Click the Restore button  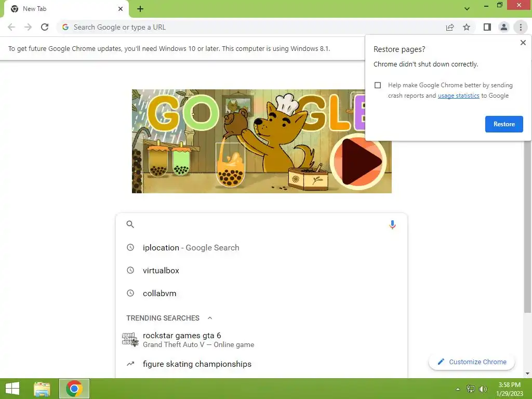[504, 124]
